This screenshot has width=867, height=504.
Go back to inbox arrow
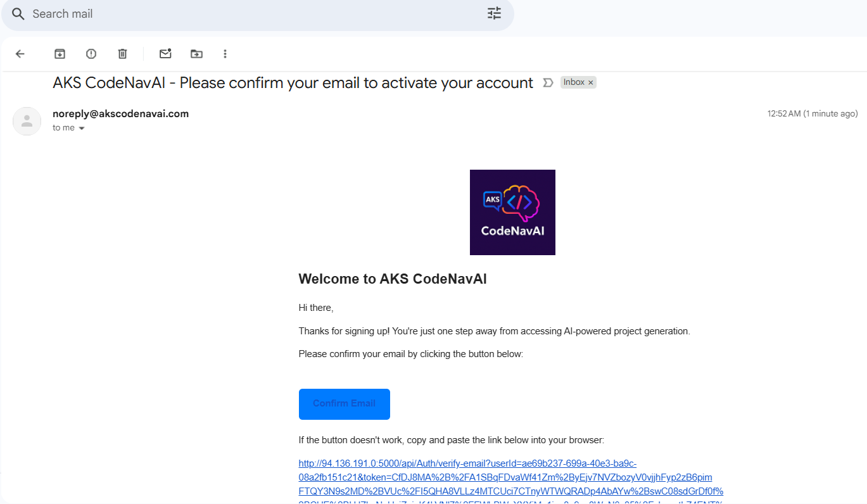[x=20, y=54]
